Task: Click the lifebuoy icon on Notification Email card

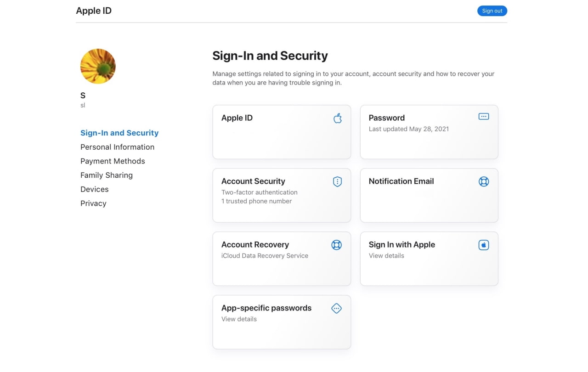Action: tap(483, 181)
